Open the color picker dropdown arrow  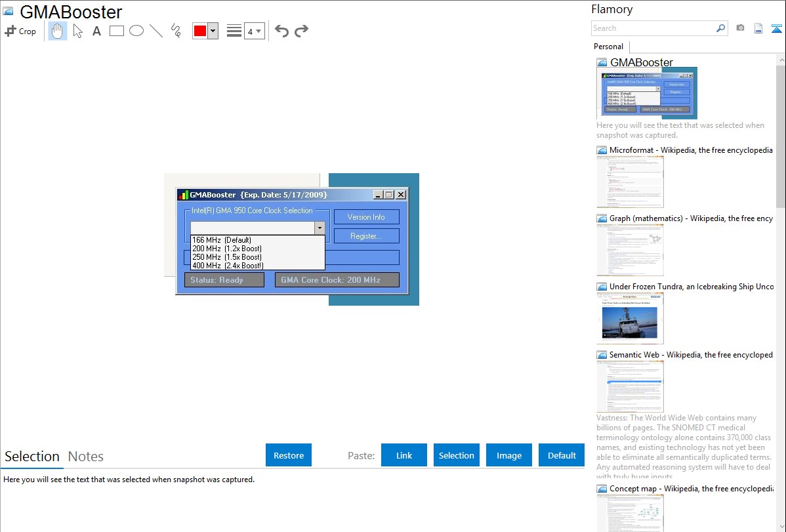213,31
